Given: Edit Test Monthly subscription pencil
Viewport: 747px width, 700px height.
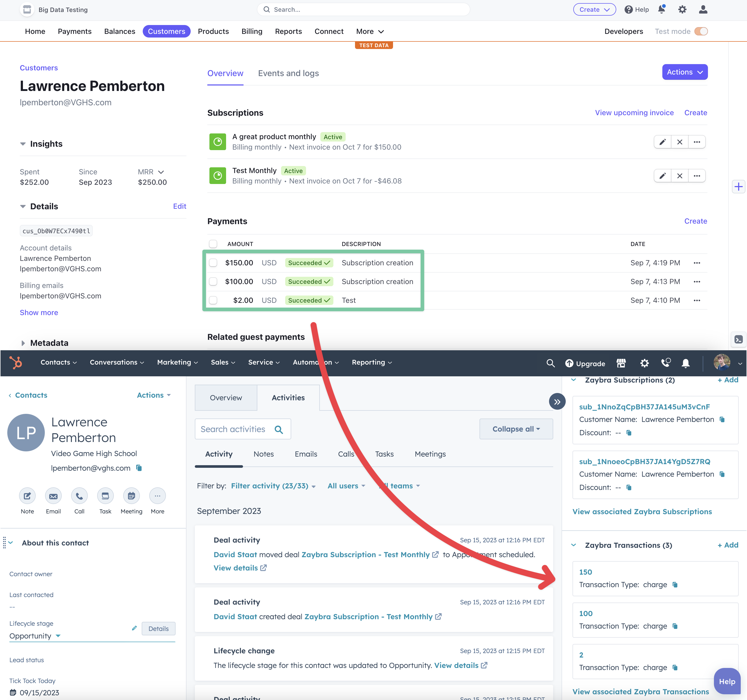Looking at the screenshot, I should tap(662, 176).
